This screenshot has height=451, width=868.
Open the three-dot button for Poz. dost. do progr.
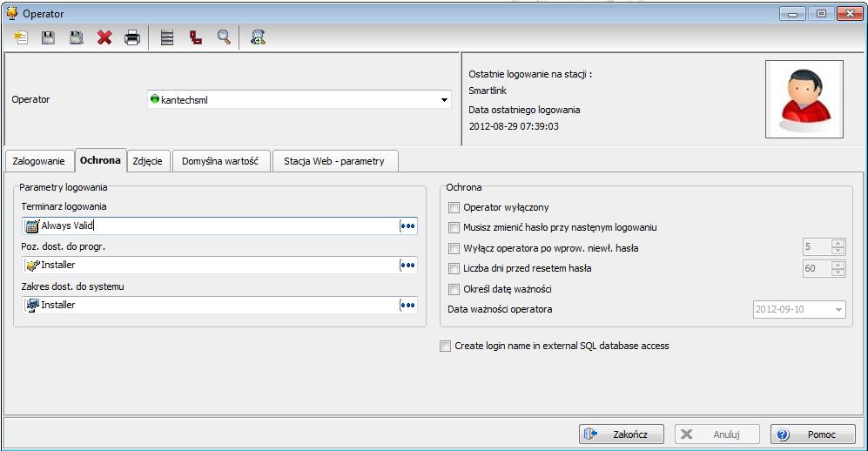pos(407,265)
